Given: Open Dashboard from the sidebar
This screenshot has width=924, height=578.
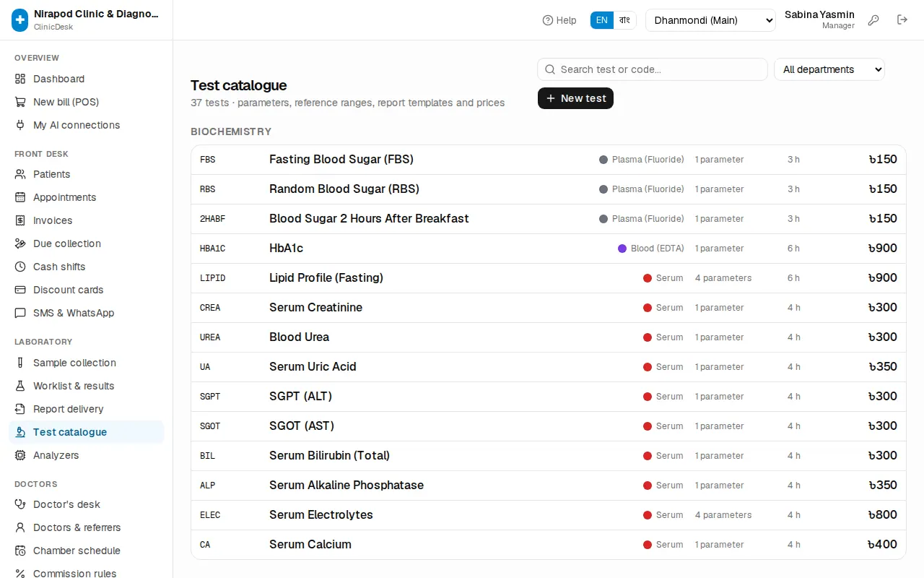Looking at the screenshot, I should point(87,79).
